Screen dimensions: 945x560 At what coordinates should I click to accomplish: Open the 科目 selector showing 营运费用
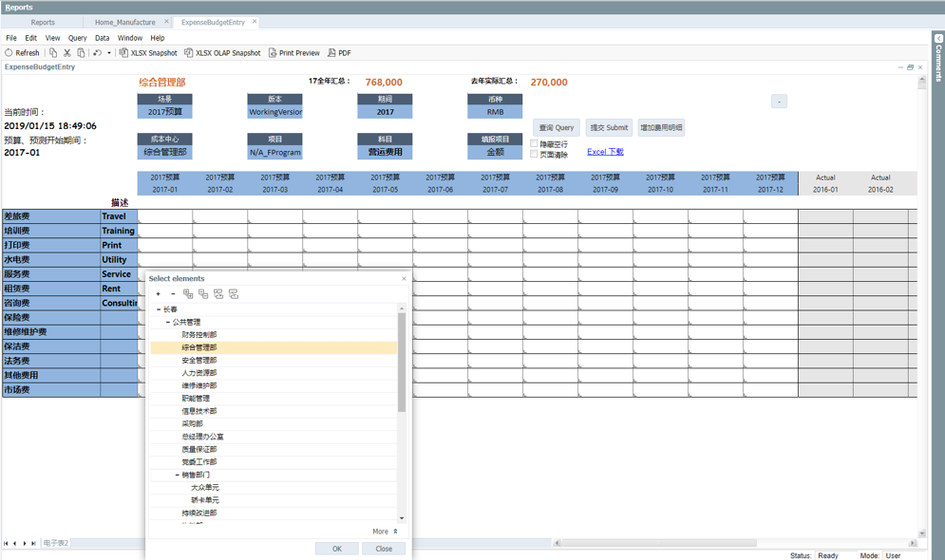click(385, 153)
